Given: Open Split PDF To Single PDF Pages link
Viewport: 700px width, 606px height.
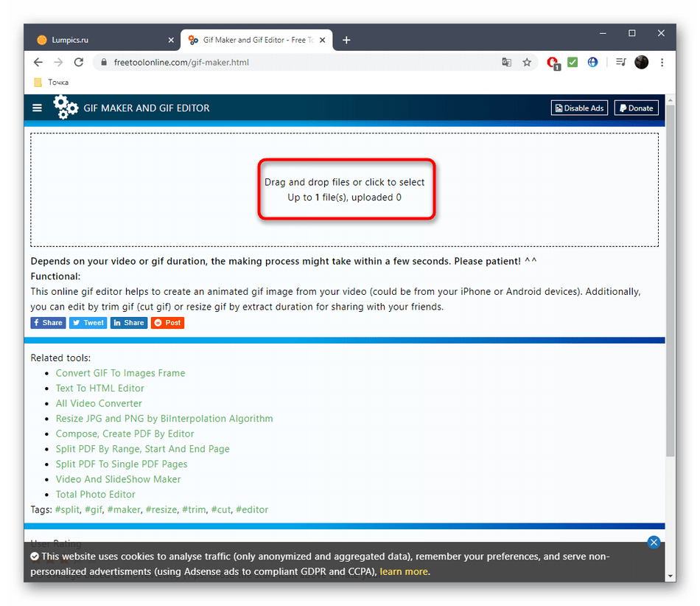Looking at the screenshot, I should (x=122, y=464).
